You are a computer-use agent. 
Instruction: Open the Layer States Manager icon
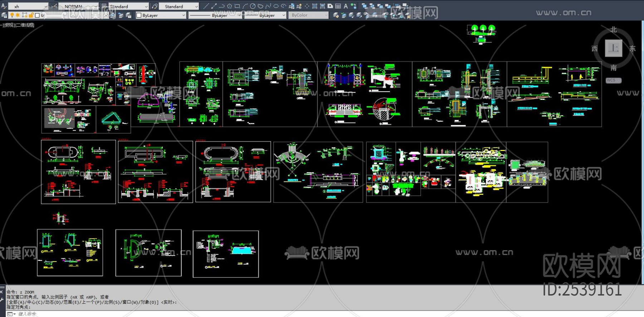coord(128,15)
